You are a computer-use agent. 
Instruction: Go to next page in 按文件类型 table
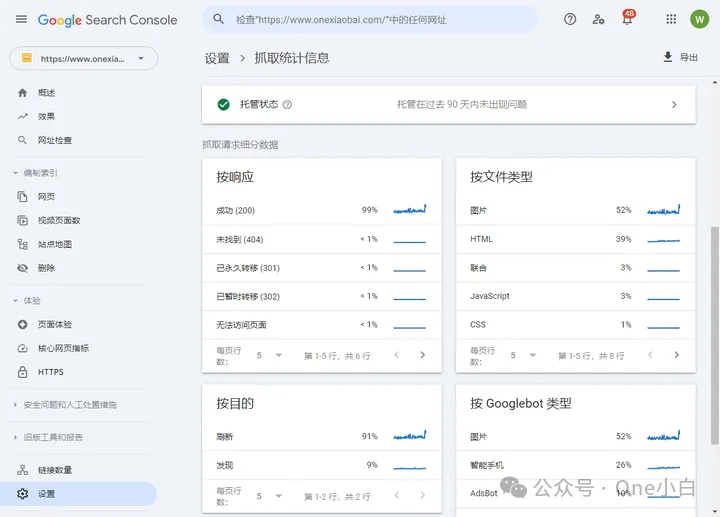(x=676, y=355)
